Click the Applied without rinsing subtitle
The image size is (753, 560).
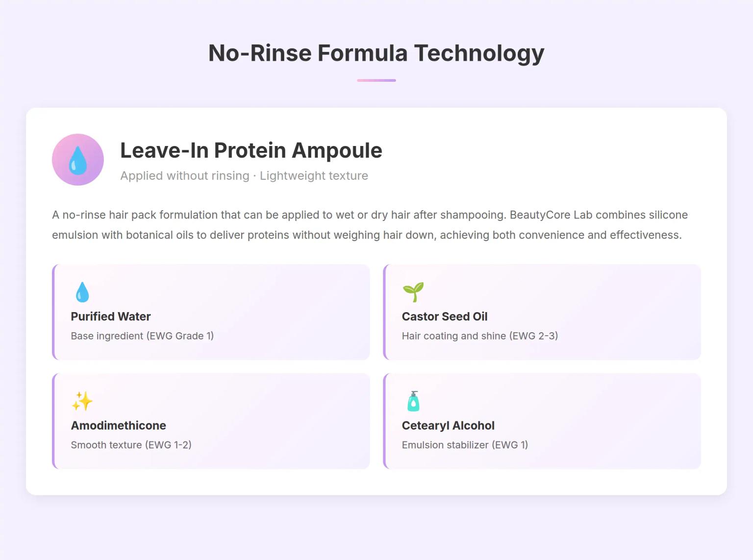[244, 175]
